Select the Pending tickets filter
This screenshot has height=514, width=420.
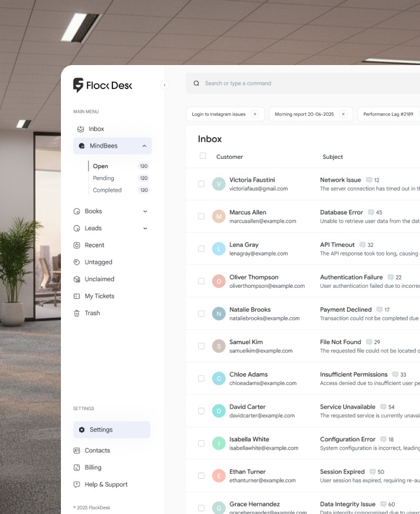coord(103,178)
